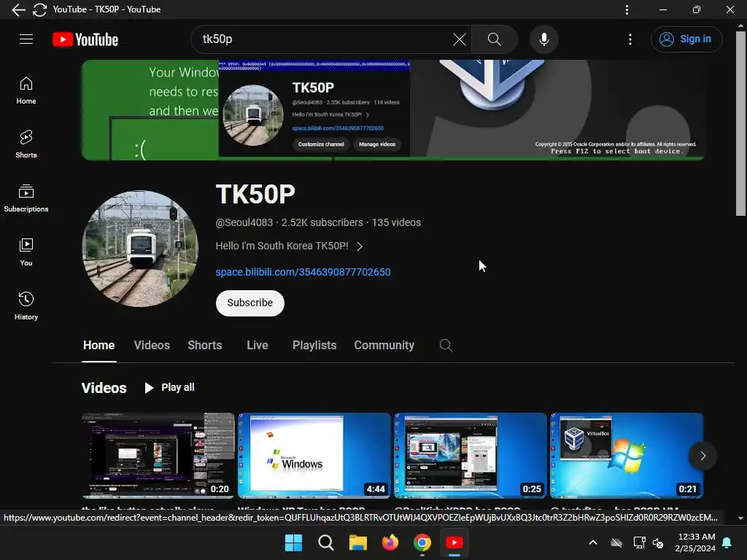747x560 pixels.
Task: Switch to the Videos tab
Action: pyautogui.click(x=152, y=345)
